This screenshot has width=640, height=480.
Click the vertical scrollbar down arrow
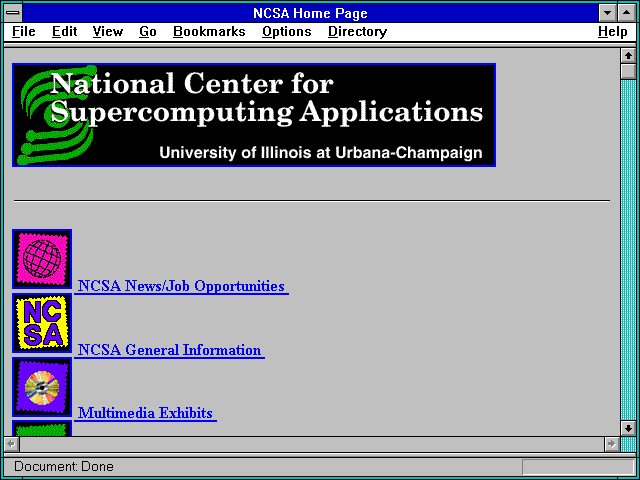click(x=628, y=428)
